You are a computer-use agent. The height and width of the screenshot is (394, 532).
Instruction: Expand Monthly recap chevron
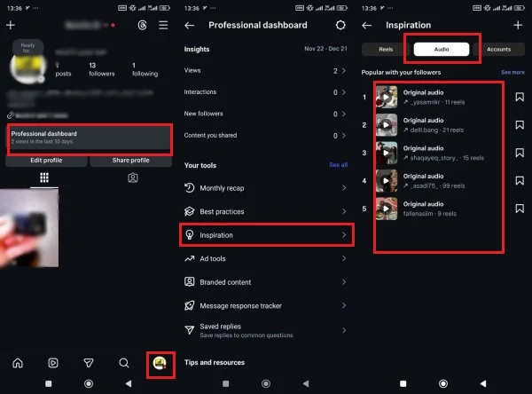pos(344,188)
